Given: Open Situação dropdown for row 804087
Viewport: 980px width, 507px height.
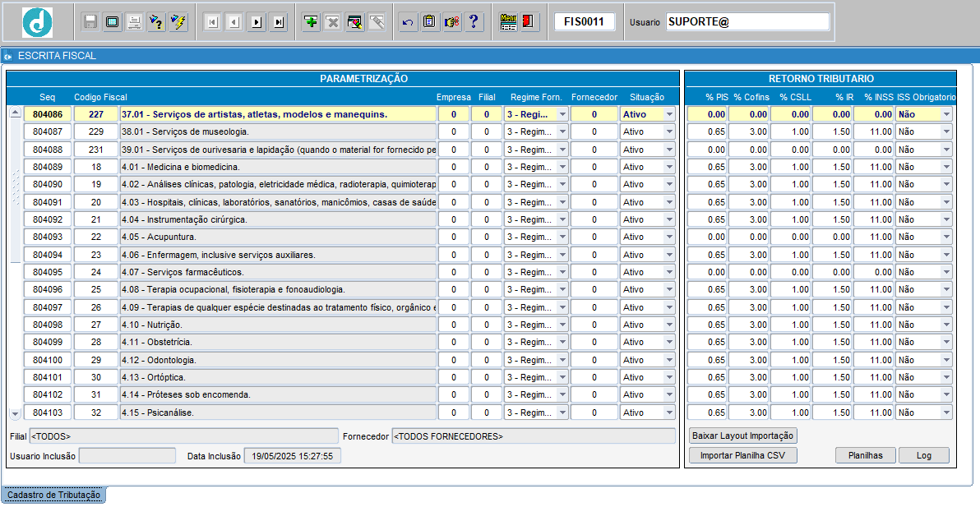Looking at the screenshot, I should coord(669,131).
